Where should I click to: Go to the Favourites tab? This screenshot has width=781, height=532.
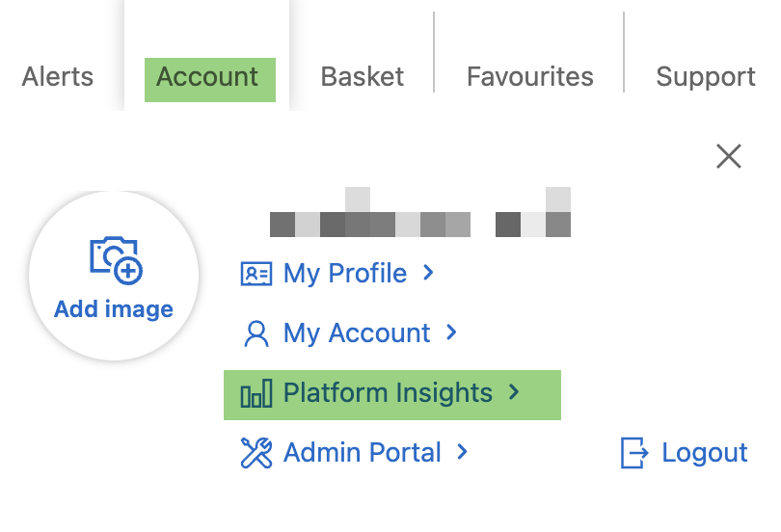click(x=530, y=77)
